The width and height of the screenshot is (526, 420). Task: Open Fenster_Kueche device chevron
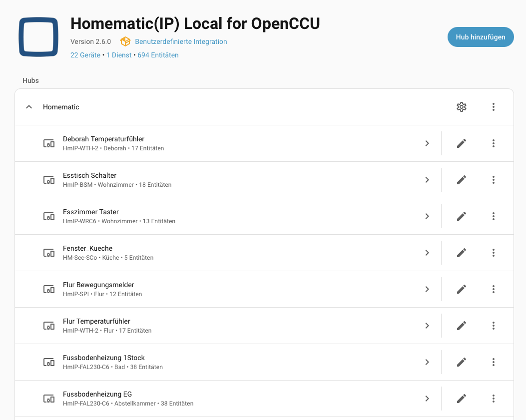click(x=427, y=253)
